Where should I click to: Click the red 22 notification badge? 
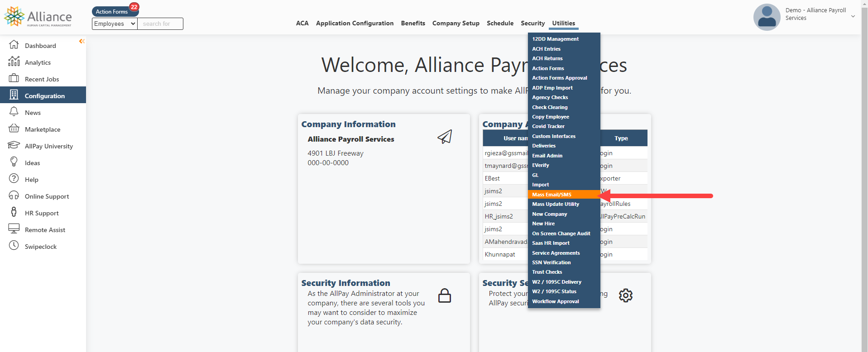point(134,7)
